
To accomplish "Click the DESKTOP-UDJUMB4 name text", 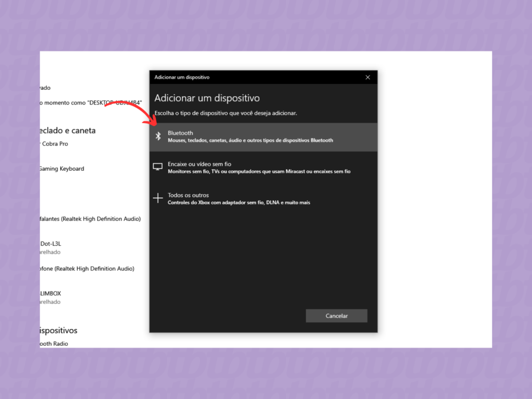I will (90, 102).
